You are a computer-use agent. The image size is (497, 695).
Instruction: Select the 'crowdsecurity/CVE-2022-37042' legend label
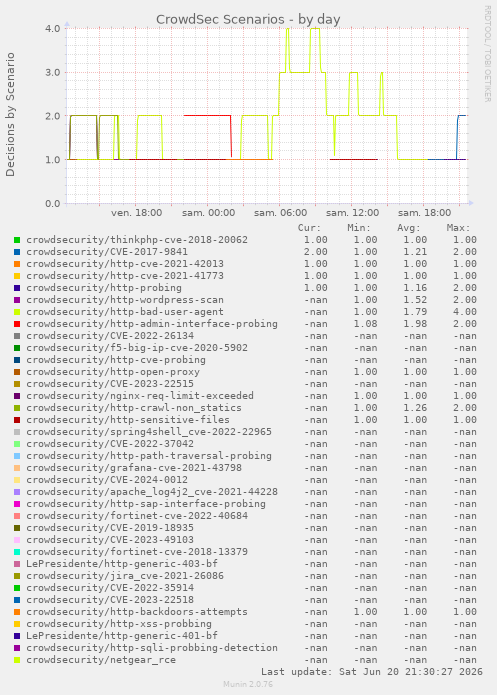click(110, 444)
